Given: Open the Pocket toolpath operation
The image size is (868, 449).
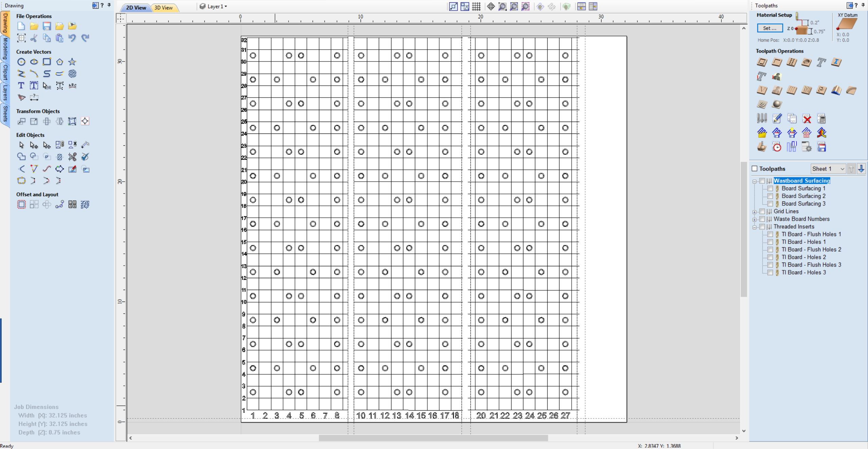Looking at the screenshot, I should point(777,63).
